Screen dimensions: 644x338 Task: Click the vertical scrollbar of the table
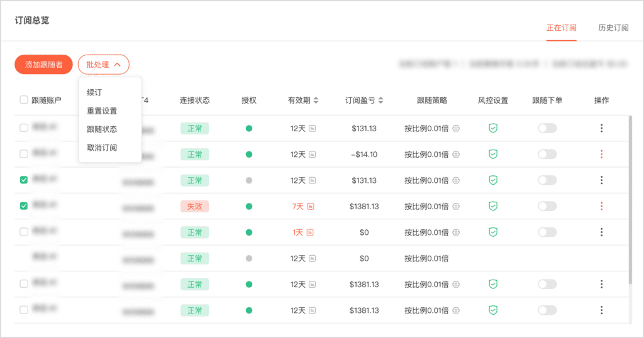coord(630,201)
